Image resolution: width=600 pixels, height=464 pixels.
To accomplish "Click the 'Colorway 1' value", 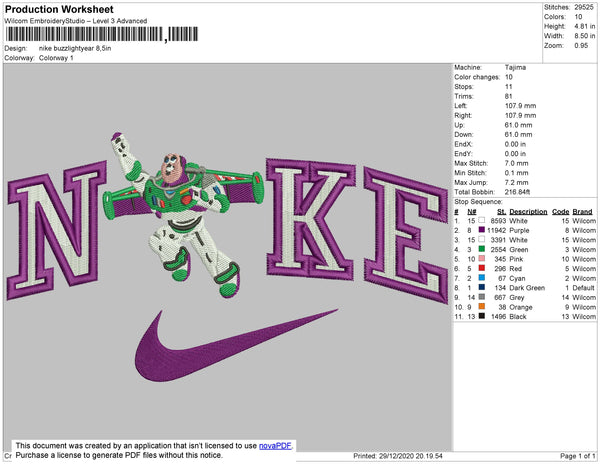I will pos(56,58).
